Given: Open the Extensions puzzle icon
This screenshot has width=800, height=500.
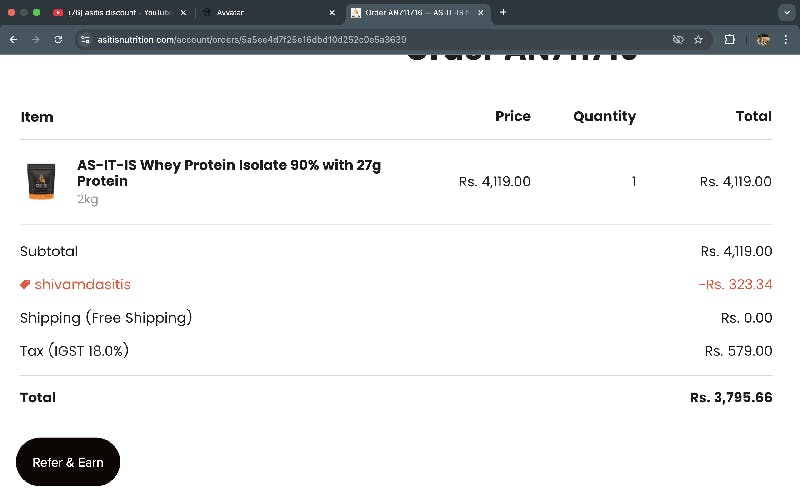Looking at the screenshot, I should 730,39.
